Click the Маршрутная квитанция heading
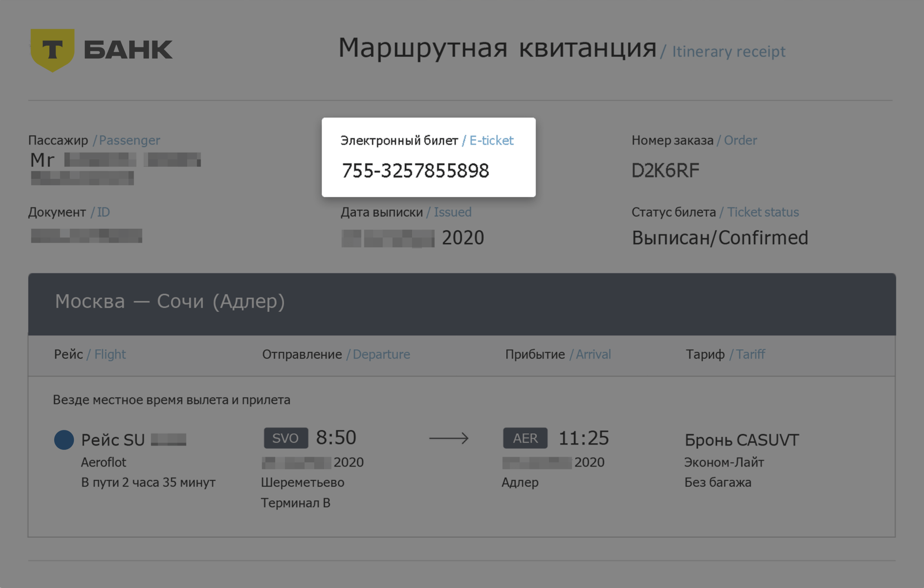The image size is (924, 588). (x=497, y=49)
